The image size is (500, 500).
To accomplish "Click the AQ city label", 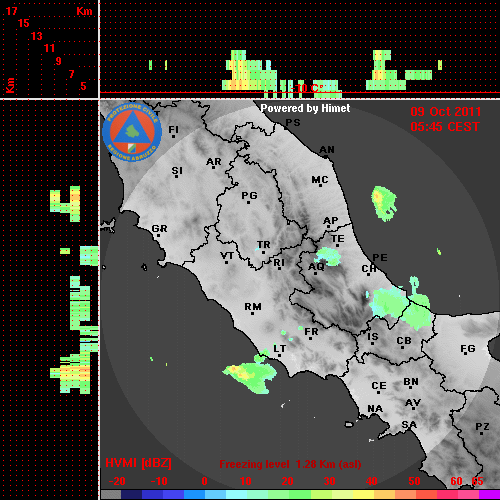I will coord(316,267).
